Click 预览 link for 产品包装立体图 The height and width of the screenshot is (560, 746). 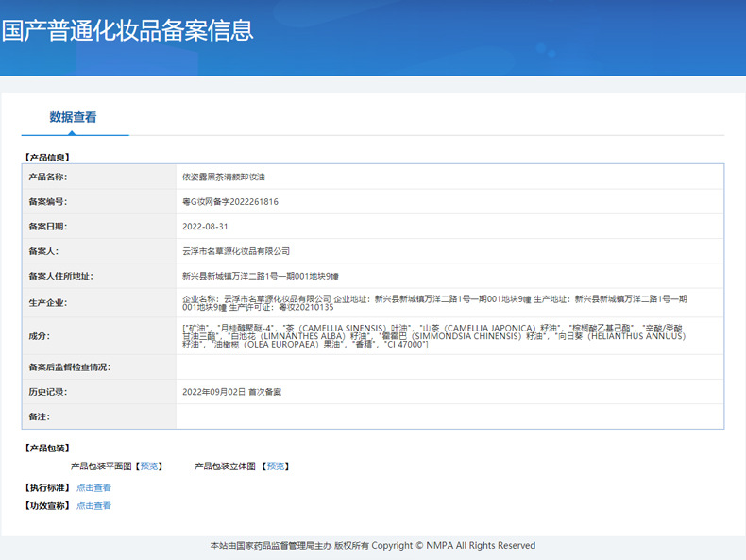click(x=276, y=467)
